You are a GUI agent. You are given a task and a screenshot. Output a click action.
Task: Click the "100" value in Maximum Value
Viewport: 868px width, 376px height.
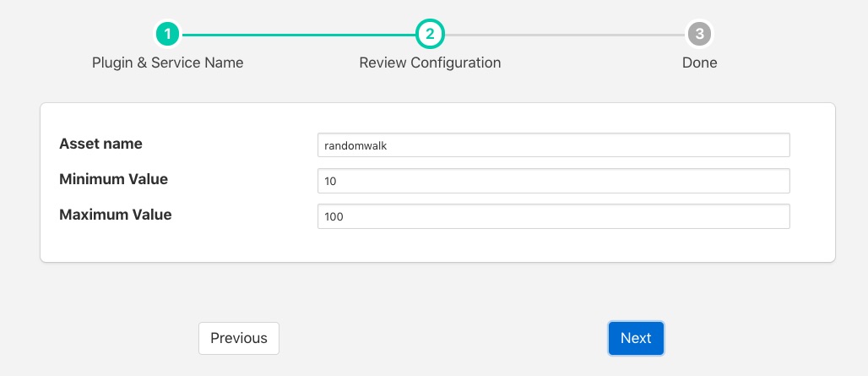[x=334, y=217]
